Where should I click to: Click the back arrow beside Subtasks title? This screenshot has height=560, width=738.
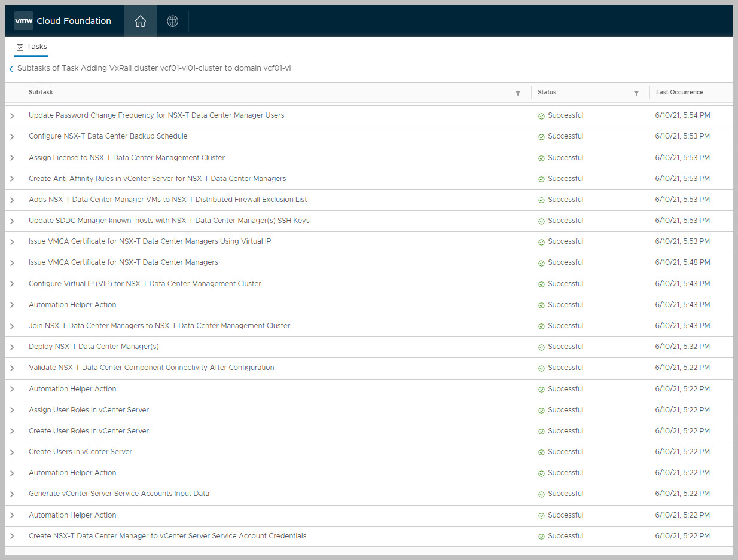tap(11, 69)
